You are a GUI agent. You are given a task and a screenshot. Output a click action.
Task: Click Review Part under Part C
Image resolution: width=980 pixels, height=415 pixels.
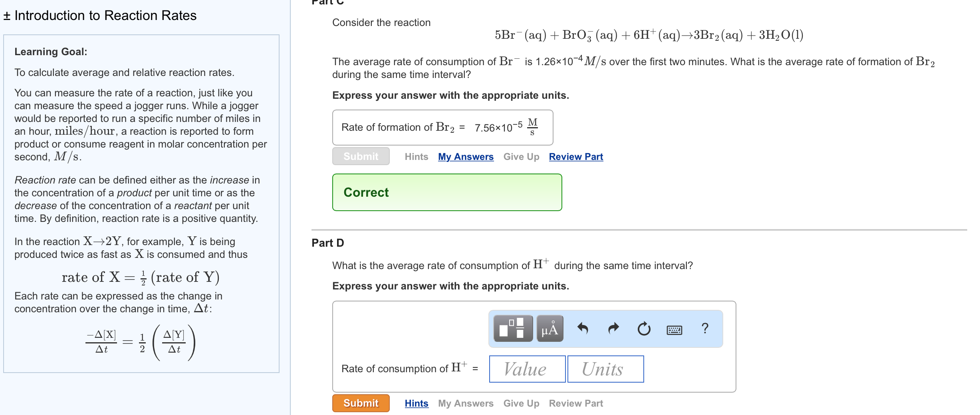pyautogui.click(x=575, y=156)
